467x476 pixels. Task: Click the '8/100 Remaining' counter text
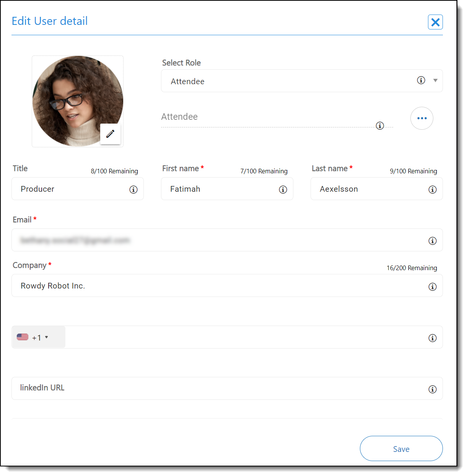point(114,171)
